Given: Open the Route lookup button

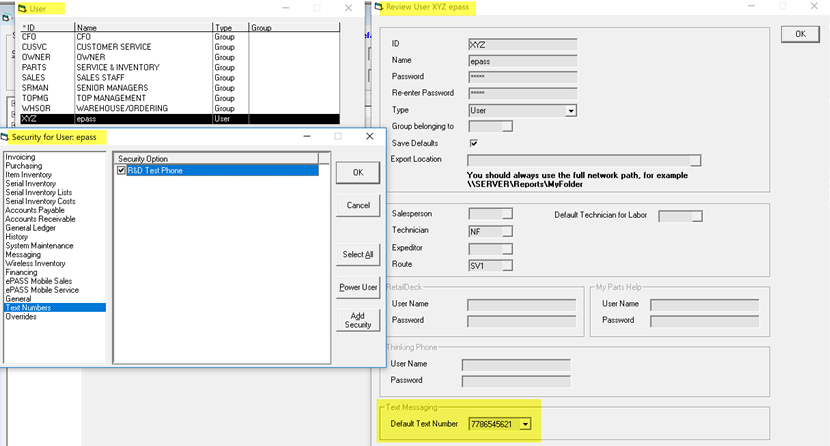Looking at the screenshot, I should (x=507, y=265).
